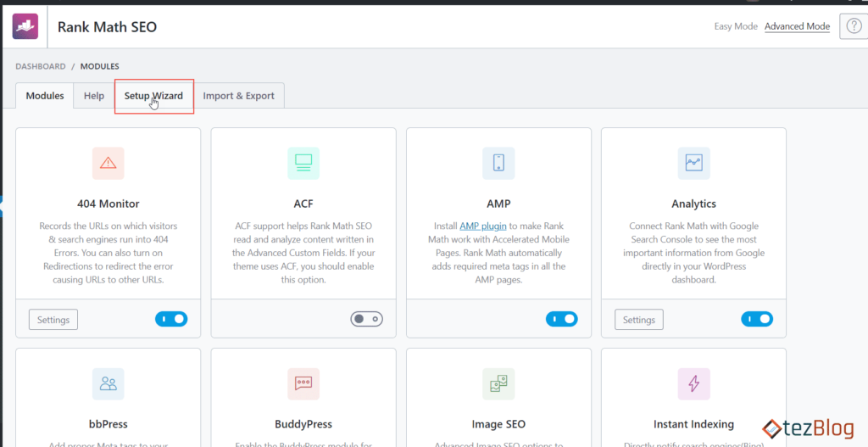
Task: Toggle the Analytics module switch
Action: pyautogui.click(x=757, y=319)
